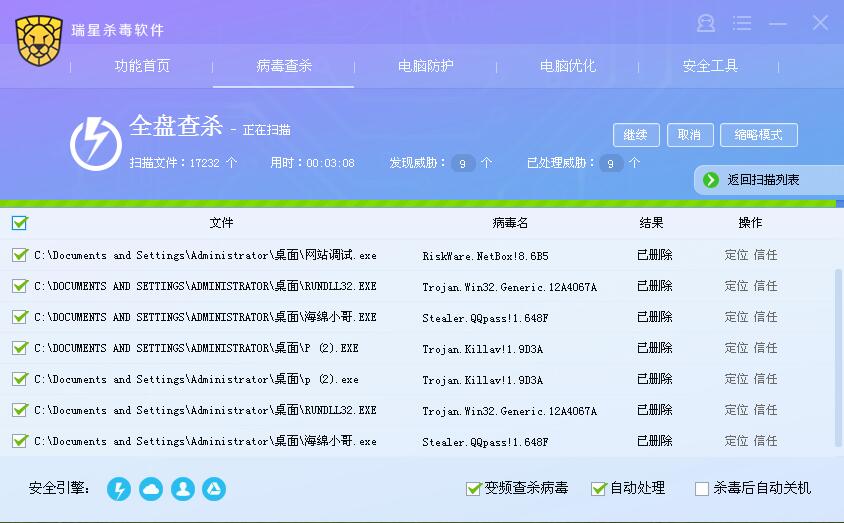Click 返回扫描列表

[769, 180]
